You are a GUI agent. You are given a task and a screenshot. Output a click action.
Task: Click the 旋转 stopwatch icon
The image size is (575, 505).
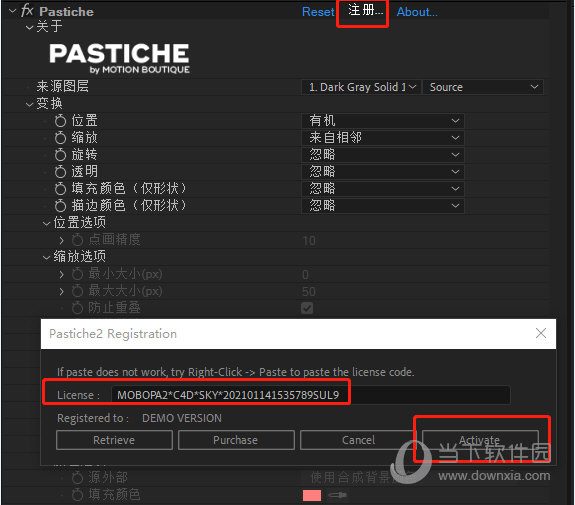click(61, 154)
